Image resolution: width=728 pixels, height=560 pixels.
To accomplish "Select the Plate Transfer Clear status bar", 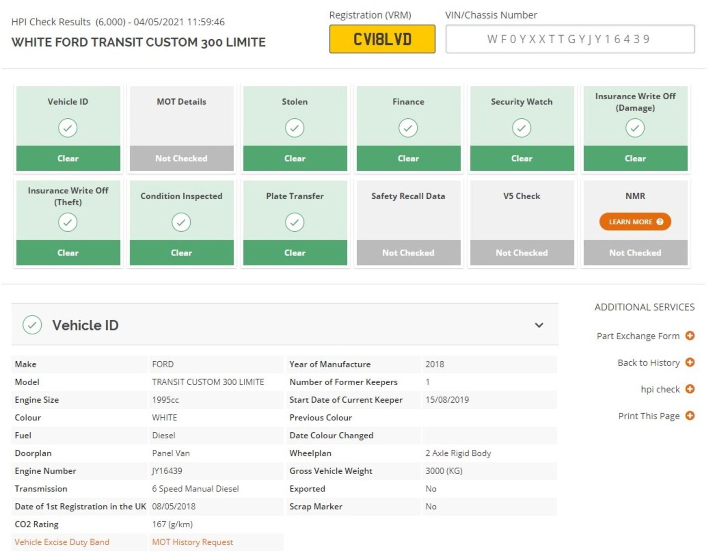I will pos(295,253).
